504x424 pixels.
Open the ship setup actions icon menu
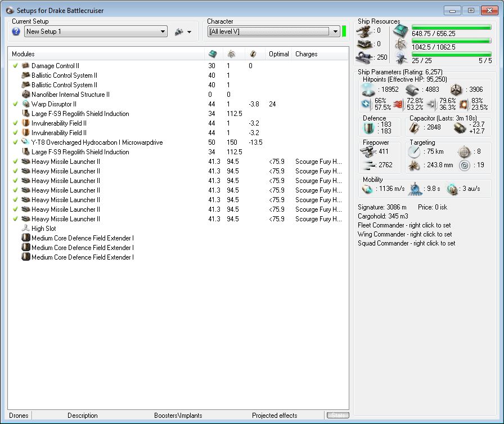coord(183,32)
